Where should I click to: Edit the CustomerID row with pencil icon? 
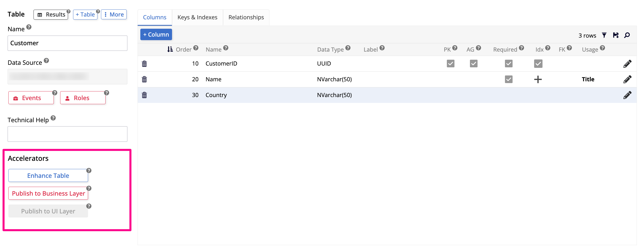point(627,64)
